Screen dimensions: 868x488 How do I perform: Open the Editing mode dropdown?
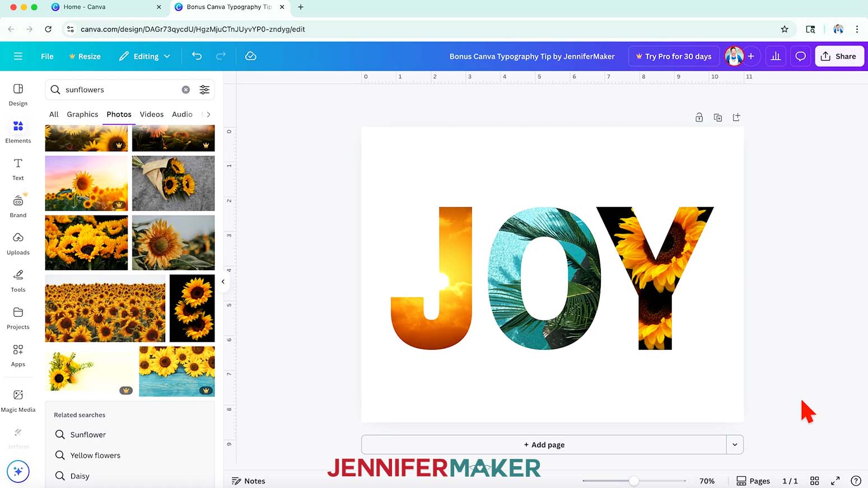pos(144,56)
